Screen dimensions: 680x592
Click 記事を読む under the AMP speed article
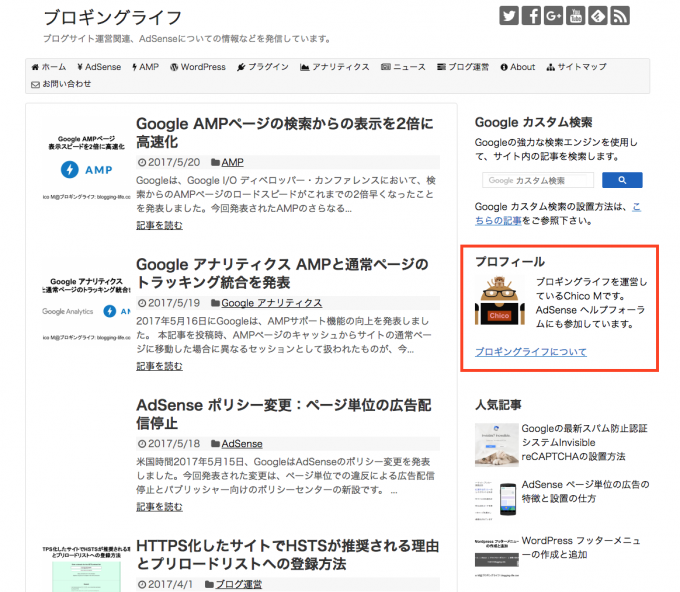pos(159,225)
